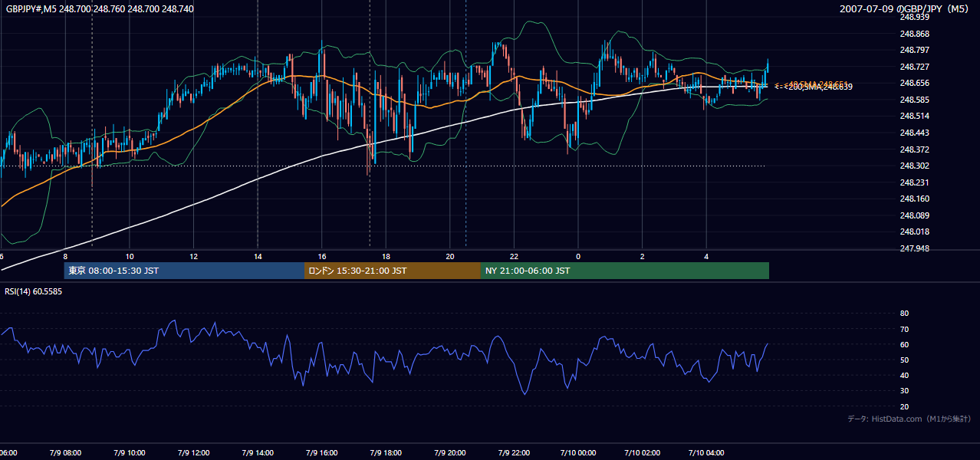Click the 7/10 00:00 time axis label
The image size is (980, 460).
577,453
